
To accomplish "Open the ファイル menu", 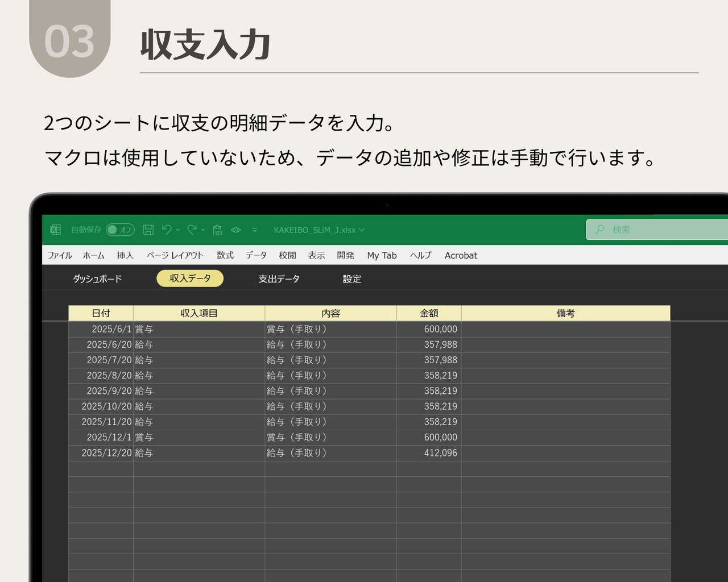I will pyautogui.click(x=59, y=255).
